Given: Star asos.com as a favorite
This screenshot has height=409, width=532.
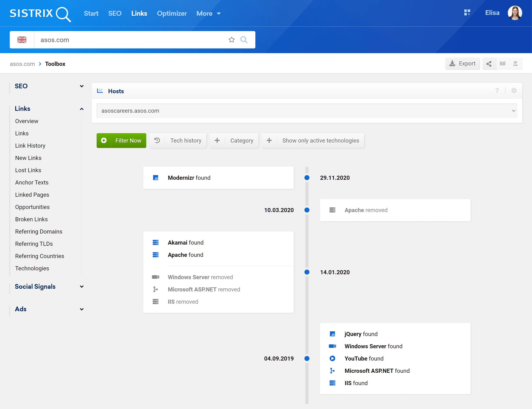Looking at the screenshot, I should tap(232, 40).
